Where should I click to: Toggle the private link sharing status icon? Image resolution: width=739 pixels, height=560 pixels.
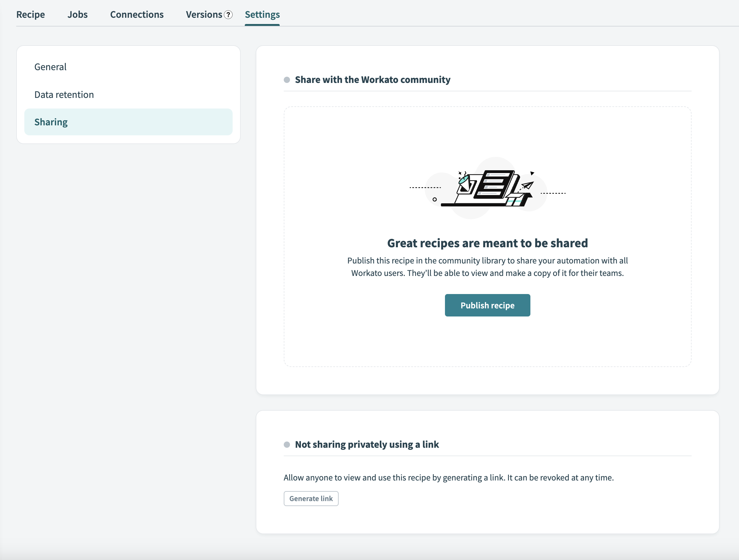point(287,444)
